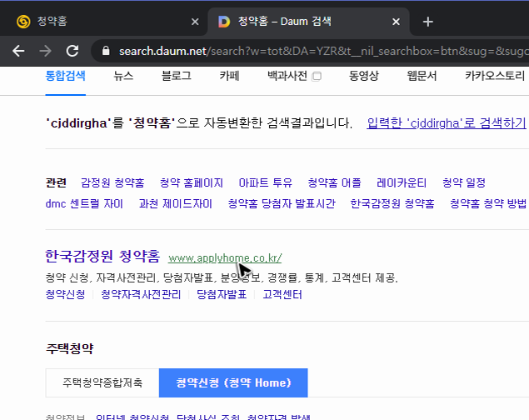This screenshot has width=529, height=420.
Task: Open the 카카오스토리 search tab
Action: pos(495,76)
